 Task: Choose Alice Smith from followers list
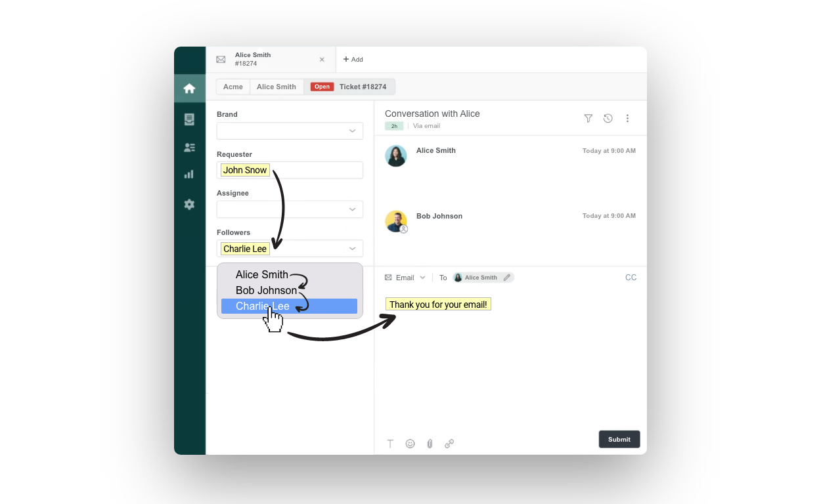click(x=289, y=275)
